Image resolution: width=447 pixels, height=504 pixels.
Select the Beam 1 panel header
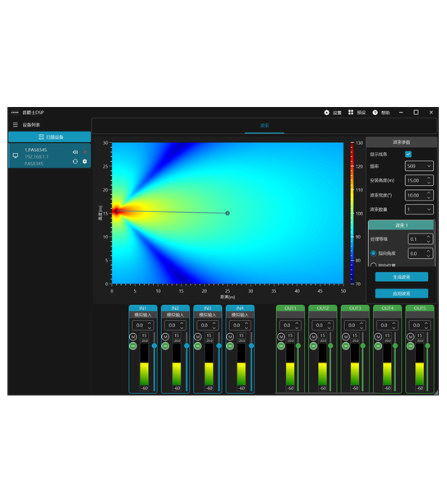tap(401, 225)
